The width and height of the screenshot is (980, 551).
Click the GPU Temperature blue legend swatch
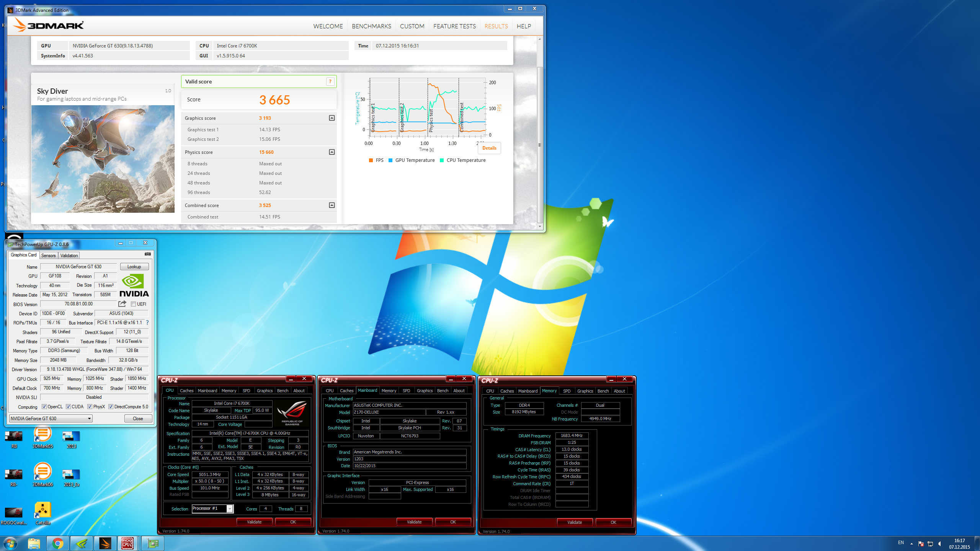coord(390,160)
